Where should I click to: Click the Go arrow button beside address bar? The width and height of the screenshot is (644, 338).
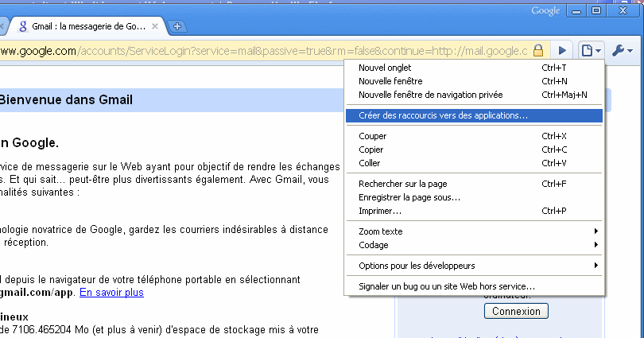click(562, 51)
